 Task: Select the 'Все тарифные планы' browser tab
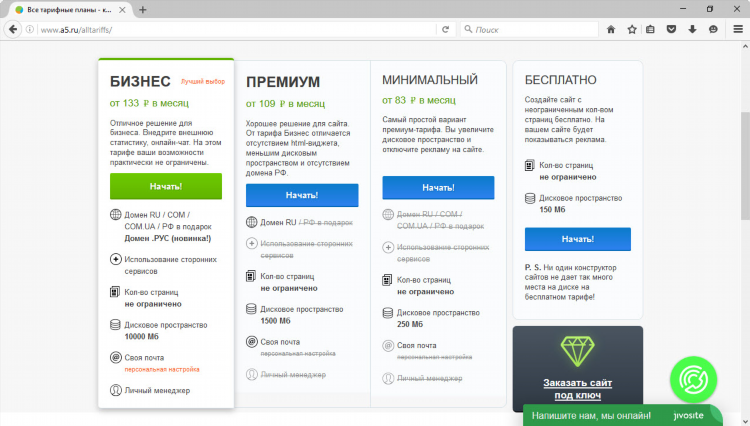coord(69,10)
